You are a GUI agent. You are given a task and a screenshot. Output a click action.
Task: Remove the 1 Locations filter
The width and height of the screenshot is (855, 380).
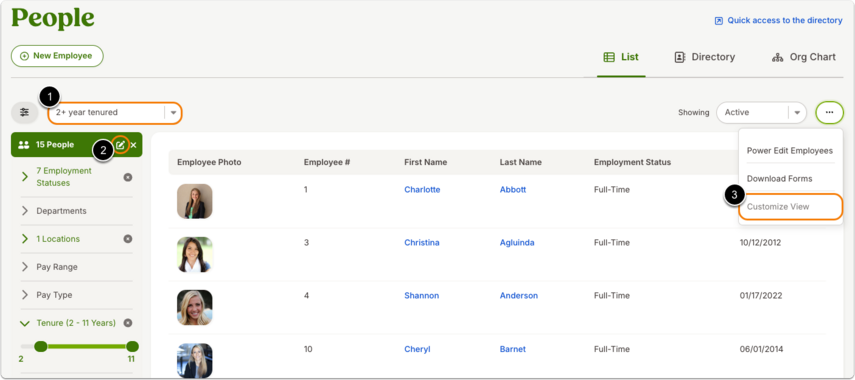pos(128,239)
